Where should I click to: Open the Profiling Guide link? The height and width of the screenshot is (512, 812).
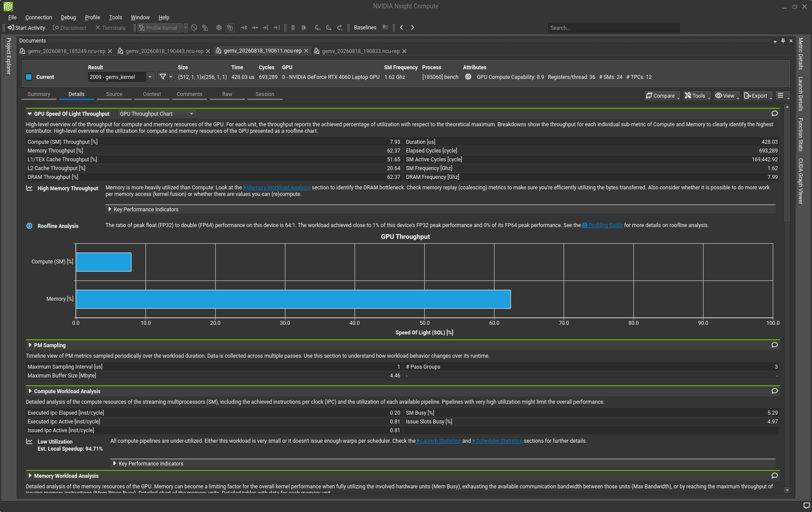pyautogui.click(x=603, y=225)
